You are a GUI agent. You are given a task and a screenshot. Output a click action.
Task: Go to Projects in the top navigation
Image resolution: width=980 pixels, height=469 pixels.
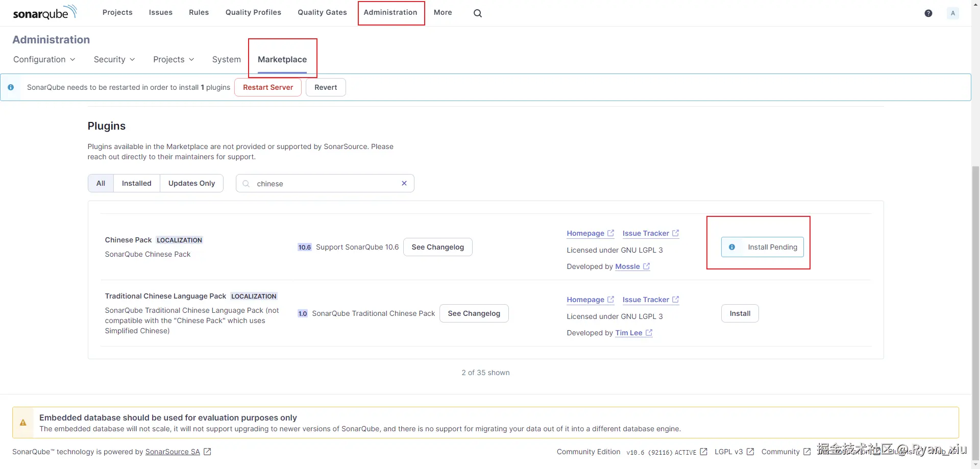click(117, 12)
